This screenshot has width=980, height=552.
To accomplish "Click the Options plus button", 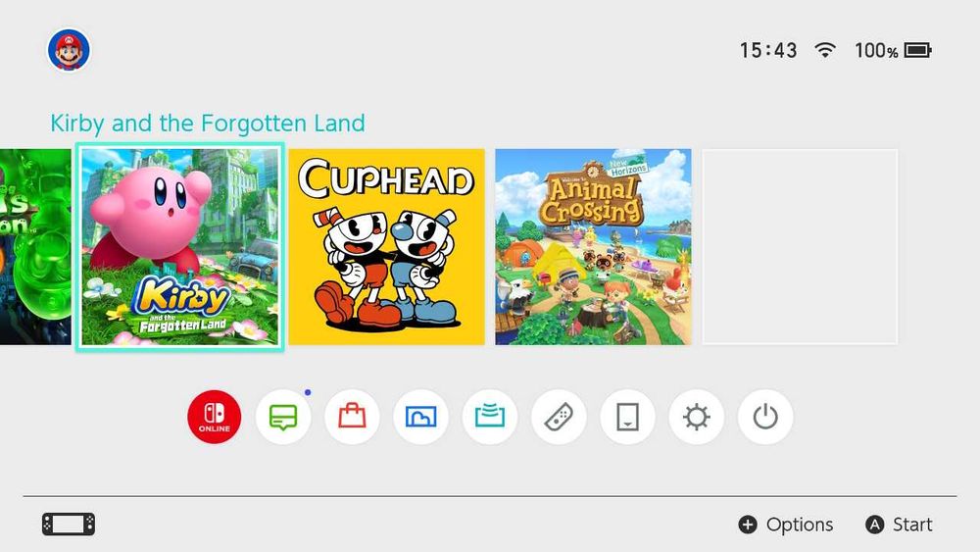I will coord(786,525).
